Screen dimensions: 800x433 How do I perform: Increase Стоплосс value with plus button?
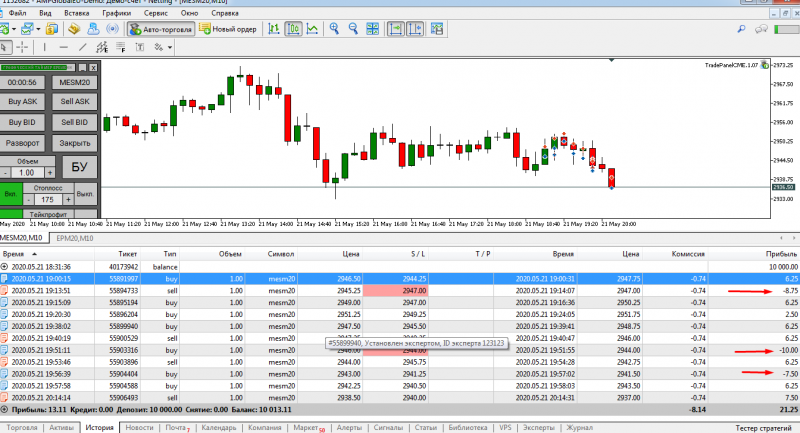[68, 200]
